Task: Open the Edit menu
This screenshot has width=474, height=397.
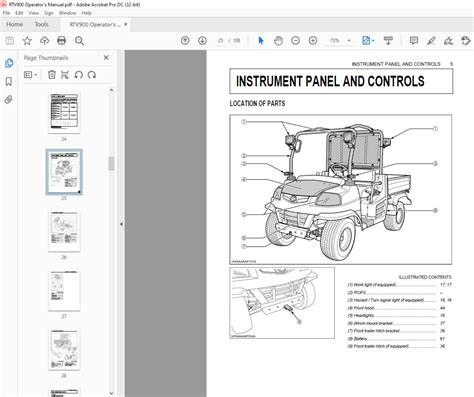Action: [19, 13]
